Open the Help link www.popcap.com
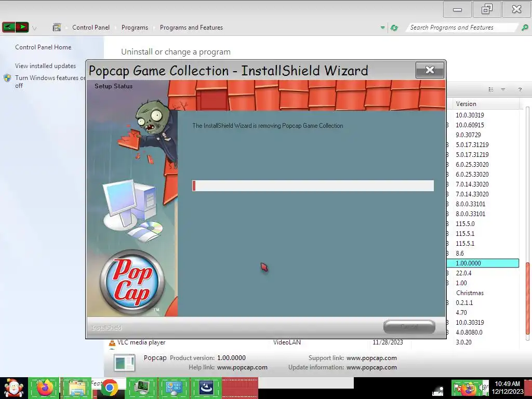Screen dimensions: 532x399 coord(242,367)
